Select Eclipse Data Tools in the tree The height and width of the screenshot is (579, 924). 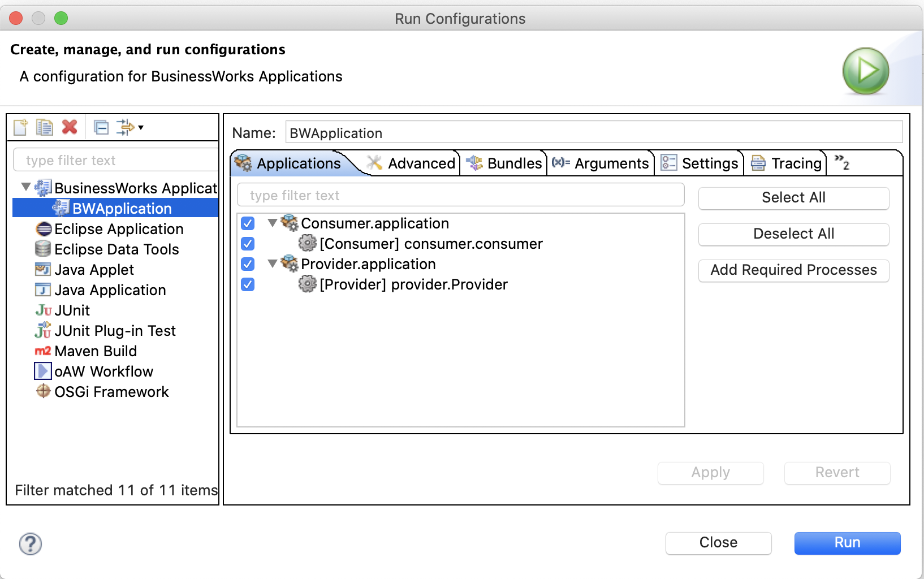(x=116, y=249)
